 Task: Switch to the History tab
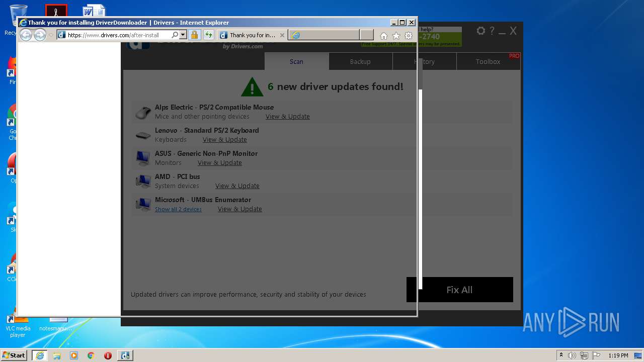click(x=424, y=61)
